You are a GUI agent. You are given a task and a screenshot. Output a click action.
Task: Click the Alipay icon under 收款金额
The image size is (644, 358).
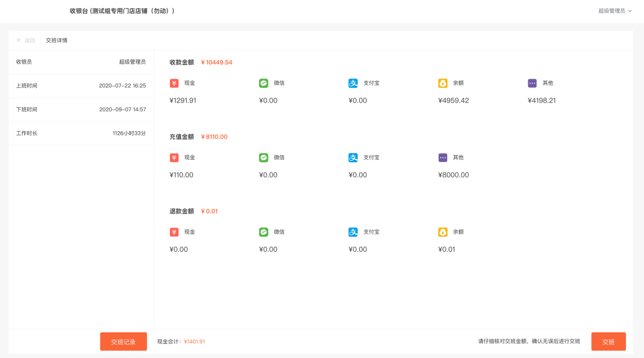(353, 83)
